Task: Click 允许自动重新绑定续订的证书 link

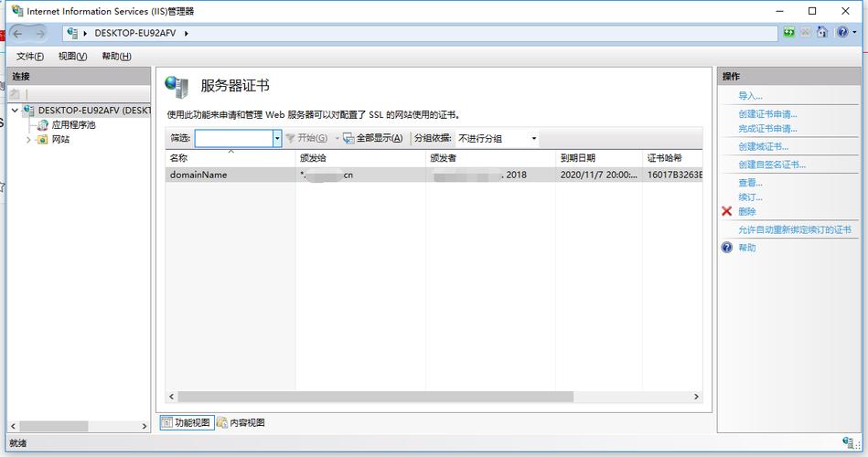Action: [795, 229]
